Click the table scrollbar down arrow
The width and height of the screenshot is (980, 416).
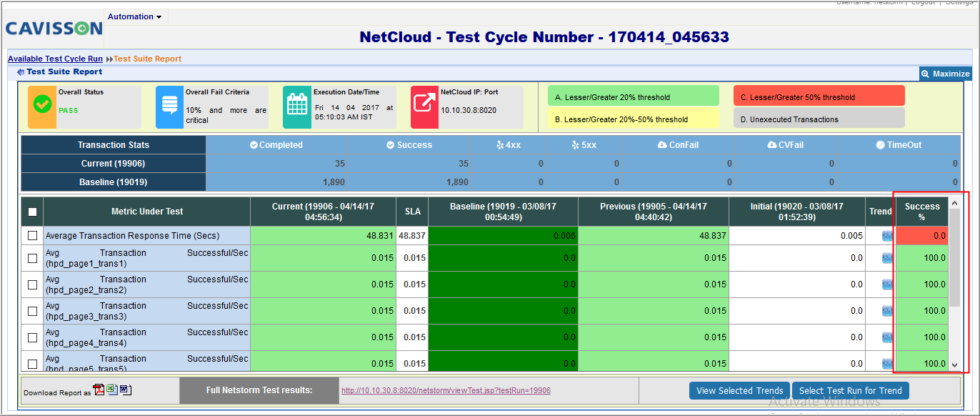pyautogui.click(x=955, y=365)
